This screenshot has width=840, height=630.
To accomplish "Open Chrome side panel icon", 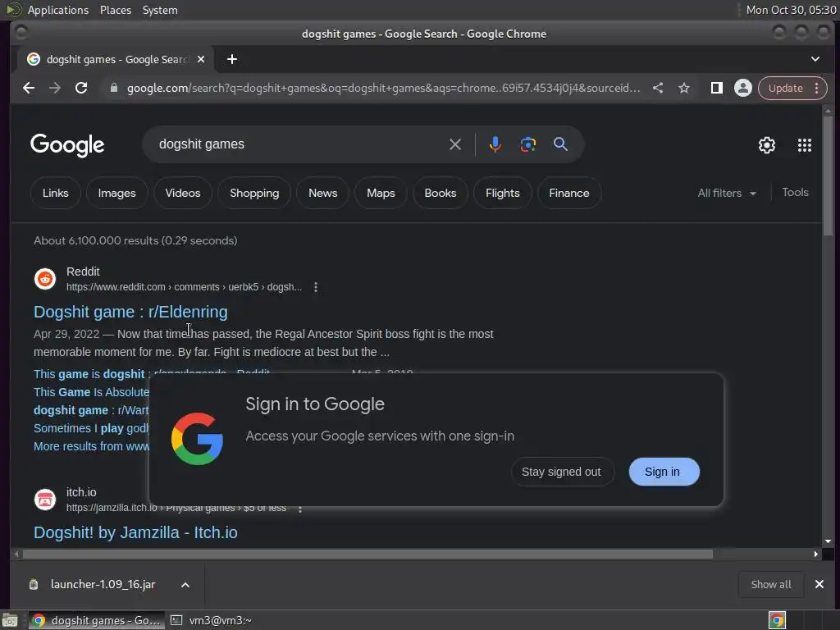I will [717, 88].
